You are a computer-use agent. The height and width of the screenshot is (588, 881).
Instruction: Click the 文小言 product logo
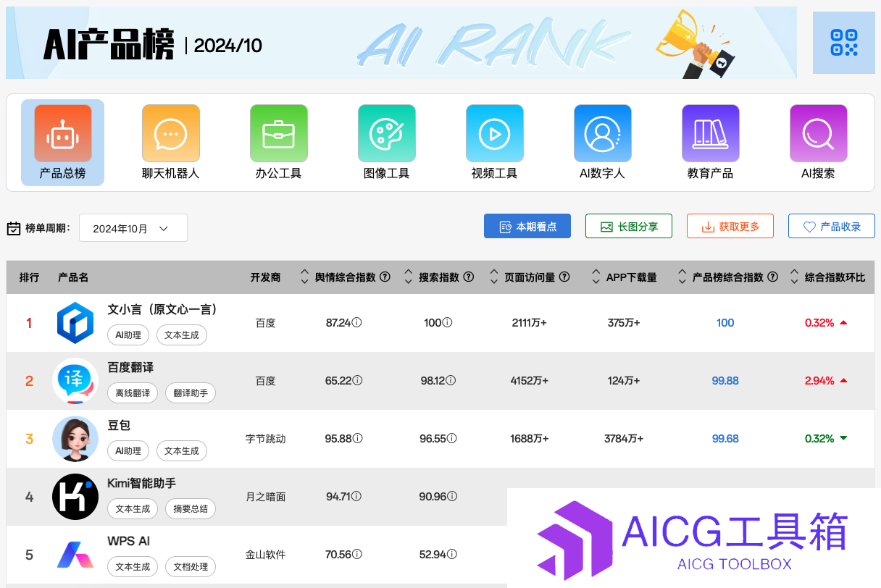click(75, 323)
